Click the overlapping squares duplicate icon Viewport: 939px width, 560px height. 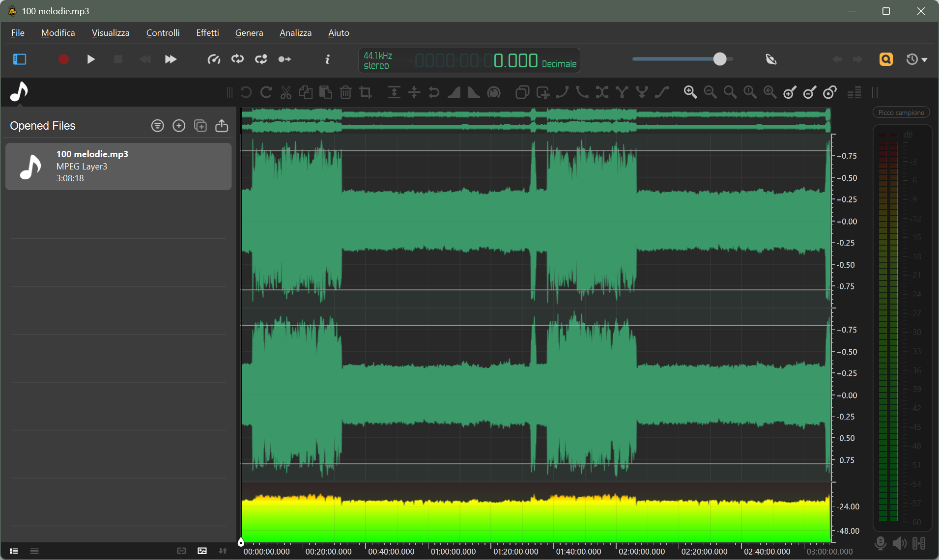[522, 92]
